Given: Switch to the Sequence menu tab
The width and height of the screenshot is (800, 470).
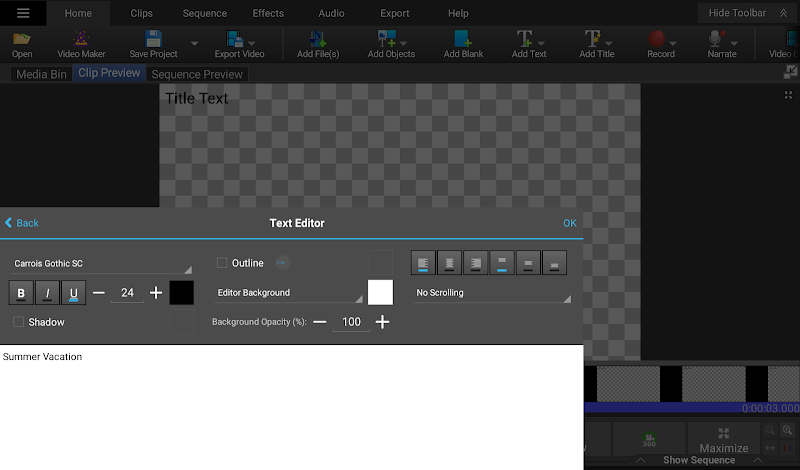Looking at the screenshot, I should pos(205,13).
